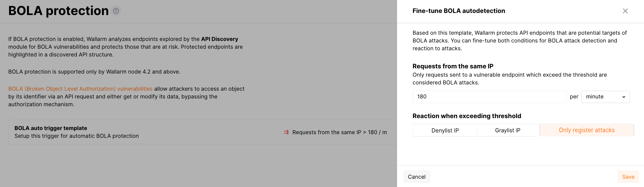The width and height of the screenshot is (644, 187).
Task: Select the Denylist IP reaction
Action: tap(445, 130)
